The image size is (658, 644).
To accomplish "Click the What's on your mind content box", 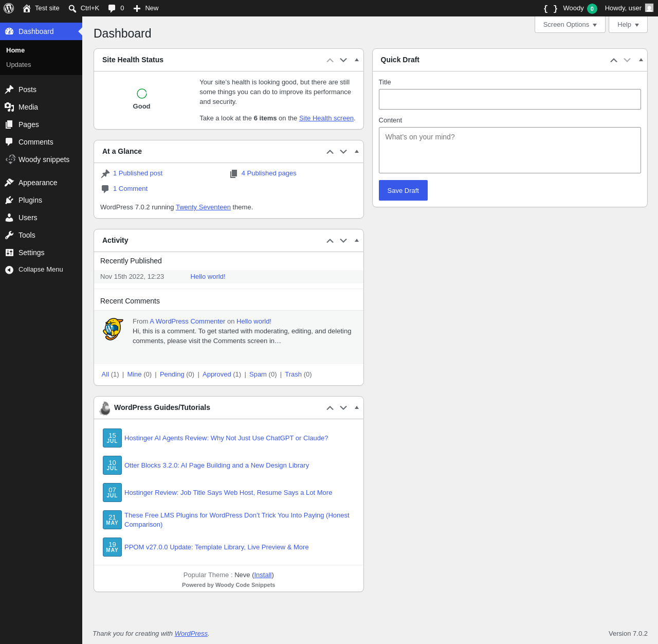I will pos(510,150).
